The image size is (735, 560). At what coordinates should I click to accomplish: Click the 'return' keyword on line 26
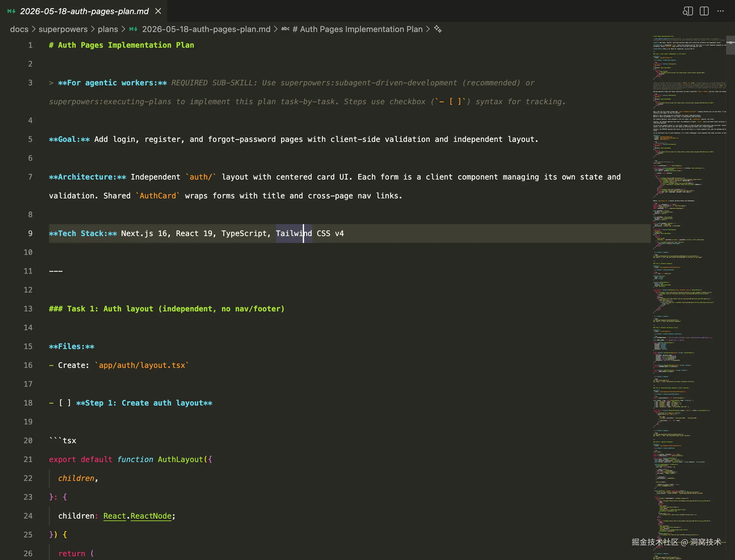(x=72, y=554)
